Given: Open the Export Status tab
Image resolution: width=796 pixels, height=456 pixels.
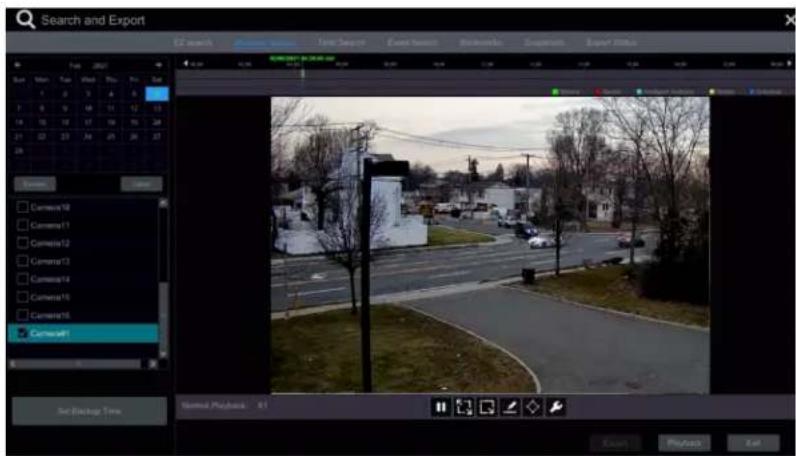Looking at the screenshot, I should pos(611,43).
